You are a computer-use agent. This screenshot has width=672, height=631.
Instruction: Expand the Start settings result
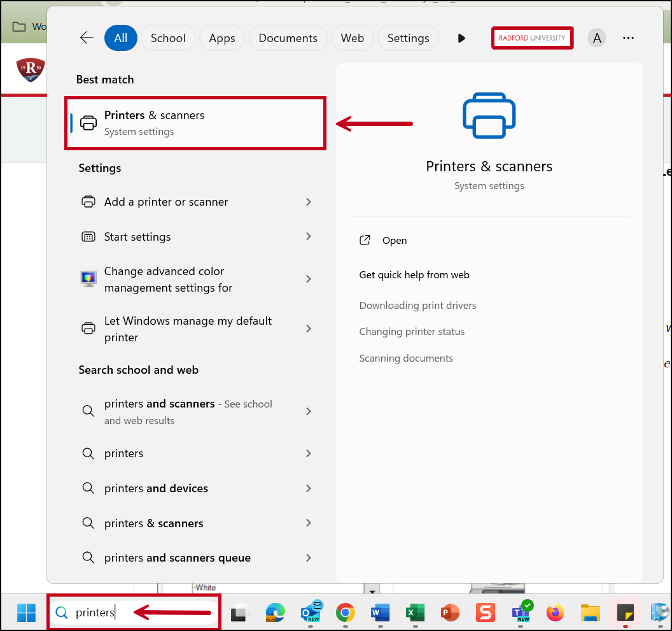308,236
